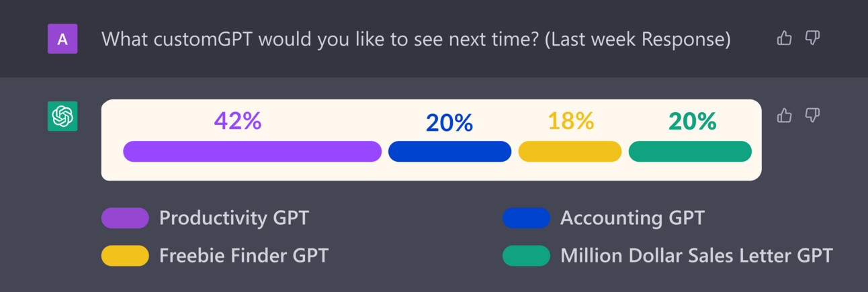Thumbs down the poll results response
868x292 pixels.
coord(813,115)
